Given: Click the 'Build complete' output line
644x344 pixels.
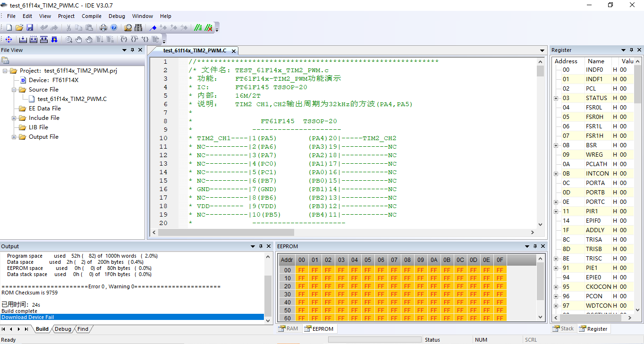Looking at the screenshot, I should pyautogui.click(x=19, y=311).
